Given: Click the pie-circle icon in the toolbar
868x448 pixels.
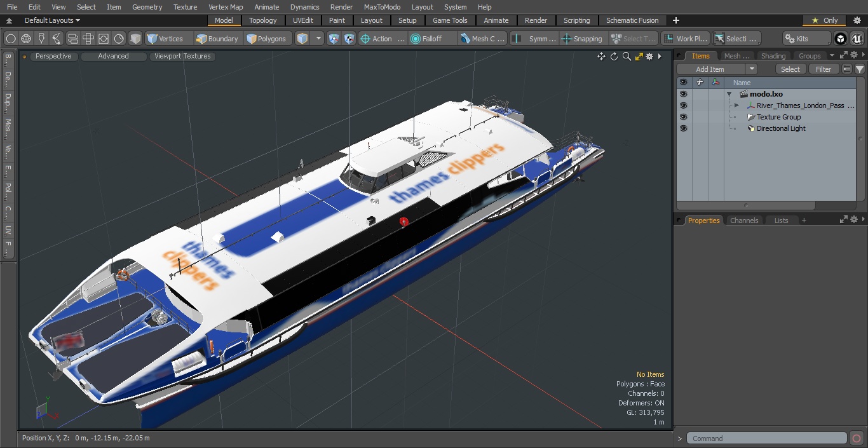Looking at the screenshot, I should 119,39.
